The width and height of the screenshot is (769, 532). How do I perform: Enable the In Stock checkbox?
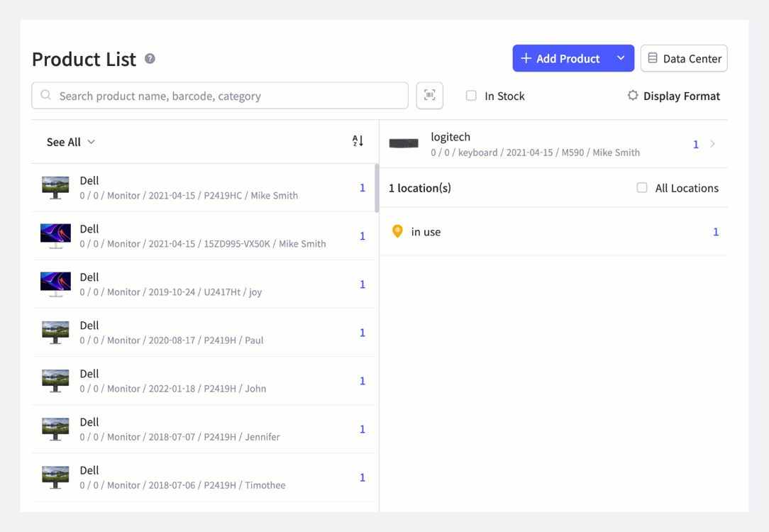pyautogui.click(x=471, y=95)
